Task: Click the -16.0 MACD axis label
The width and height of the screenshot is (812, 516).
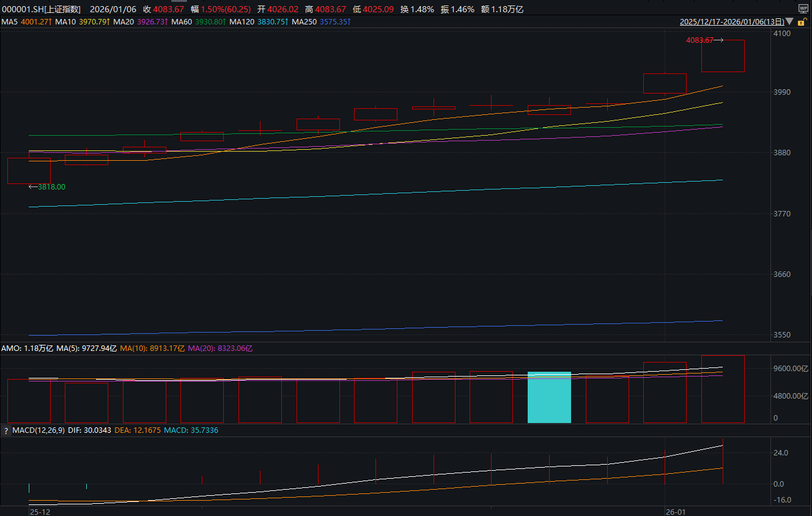Action: [x=781, y=500]
